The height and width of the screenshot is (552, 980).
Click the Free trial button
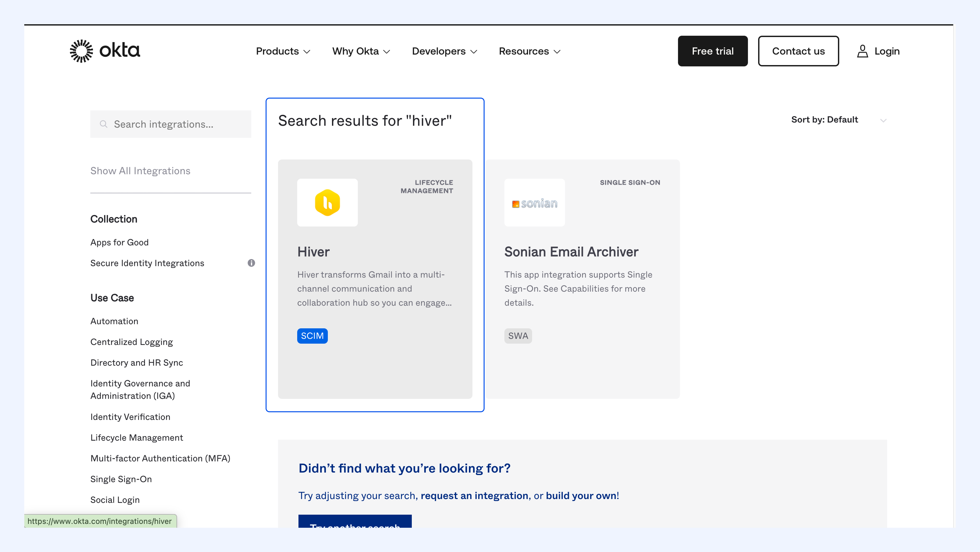712,51
